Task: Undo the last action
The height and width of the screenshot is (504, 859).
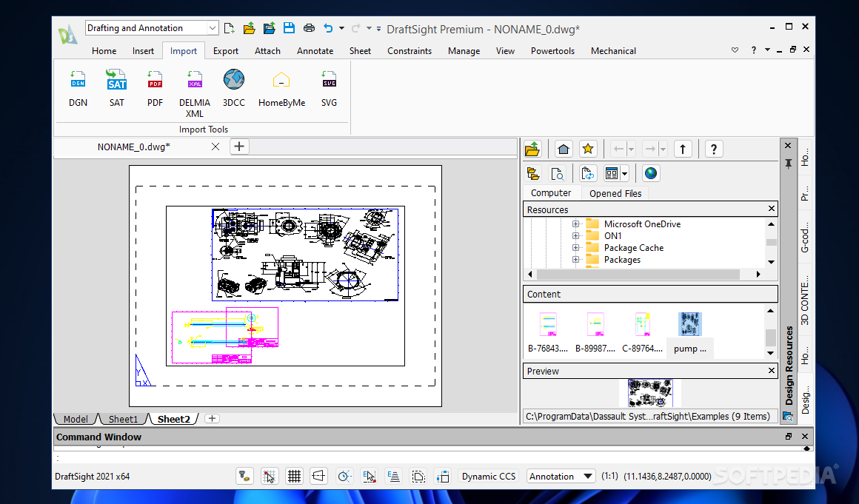Action: (328, 28)
